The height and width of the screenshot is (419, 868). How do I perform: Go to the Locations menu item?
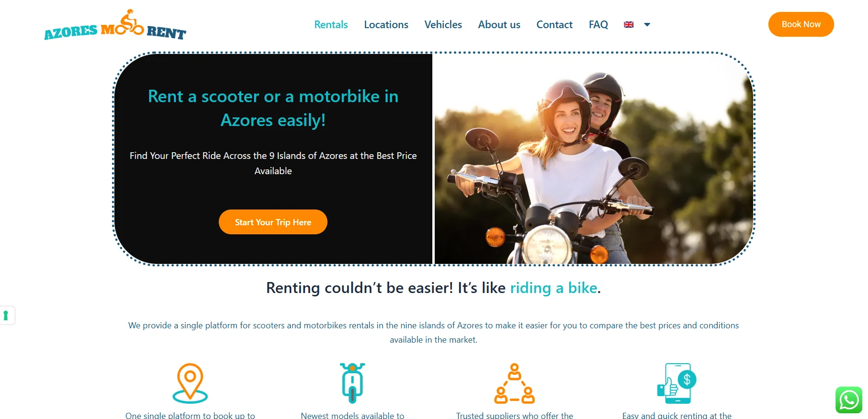coord(386,24)
